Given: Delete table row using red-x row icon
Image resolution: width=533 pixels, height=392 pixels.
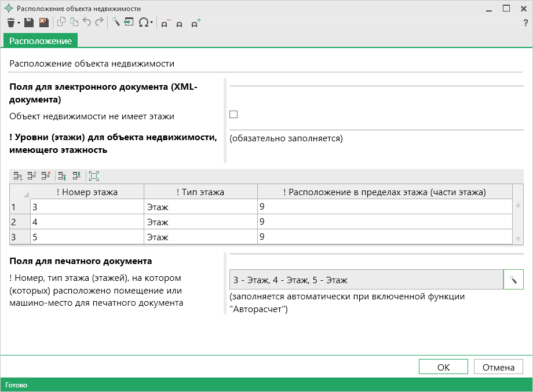Looking at the screenshot, I should point(46,175).
